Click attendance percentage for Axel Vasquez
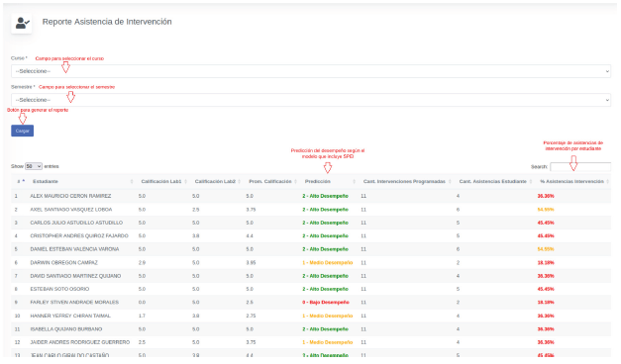 (546, 210)
